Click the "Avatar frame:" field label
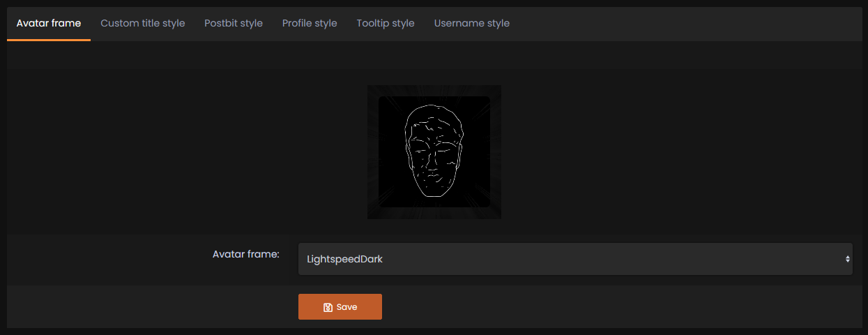Viewport: 868px width, 335px height. pos(246,254)
